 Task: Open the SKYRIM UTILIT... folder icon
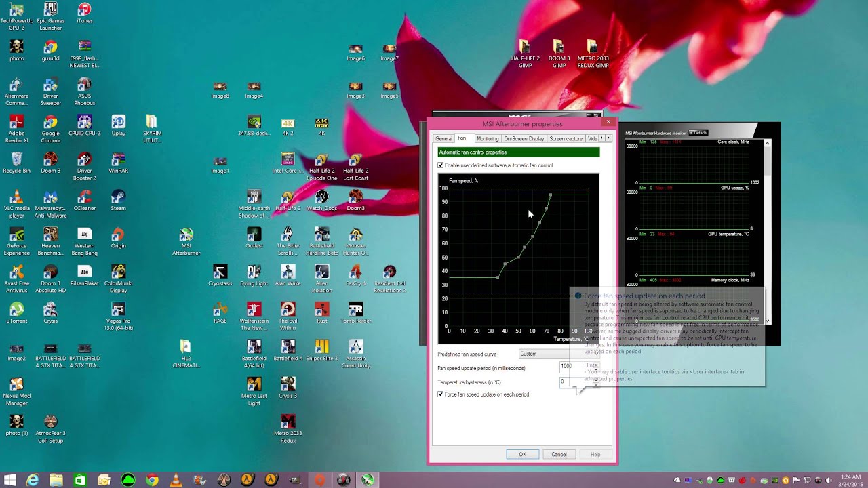(x=152, y=129)
